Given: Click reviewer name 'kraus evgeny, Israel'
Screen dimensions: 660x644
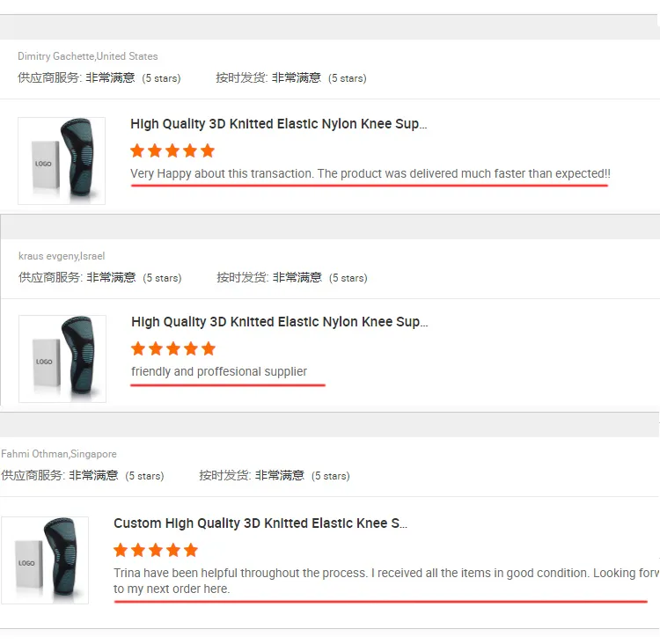Looking at the screenshot, I should coord(62,256).
